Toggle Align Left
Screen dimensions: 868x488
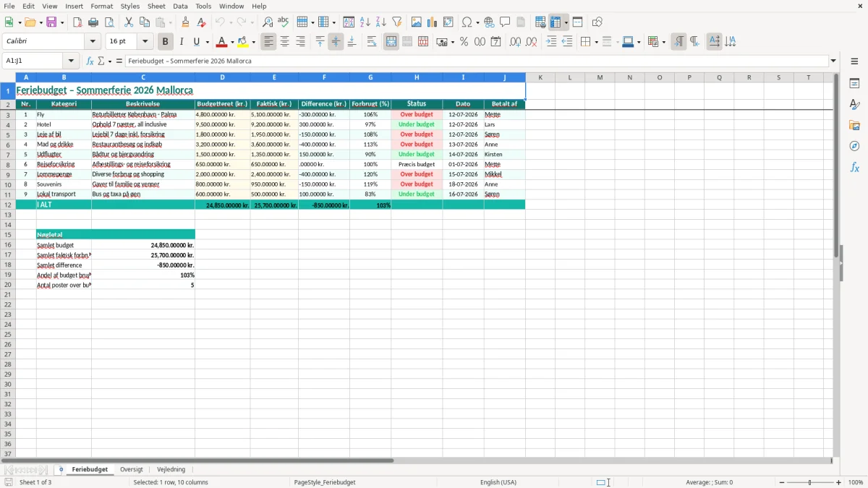click(269, 42)
